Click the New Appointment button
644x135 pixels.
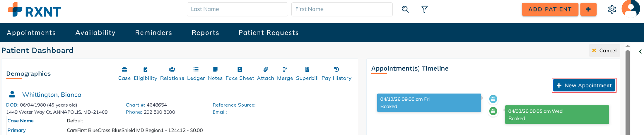pos(584,85)
